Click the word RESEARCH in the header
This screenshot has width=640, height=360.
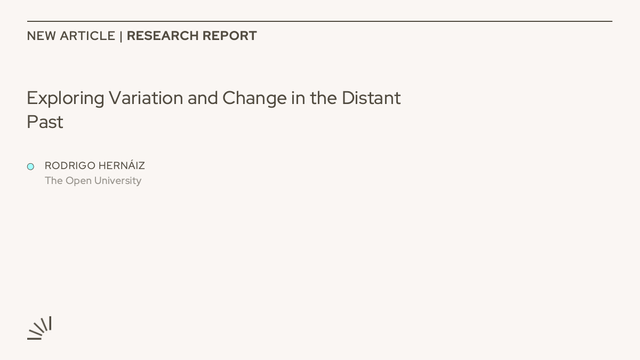(x=163, y=36)
